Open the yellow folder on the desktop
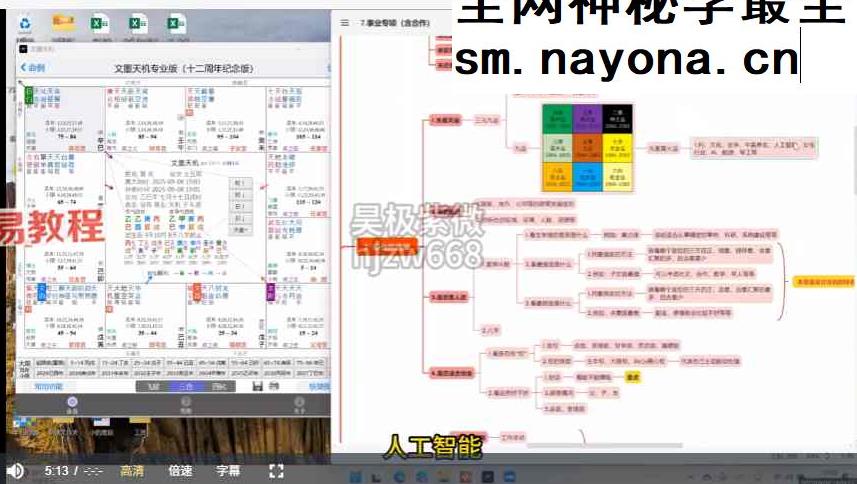Viewport: 857px width, 484px height. click(63, 24)
